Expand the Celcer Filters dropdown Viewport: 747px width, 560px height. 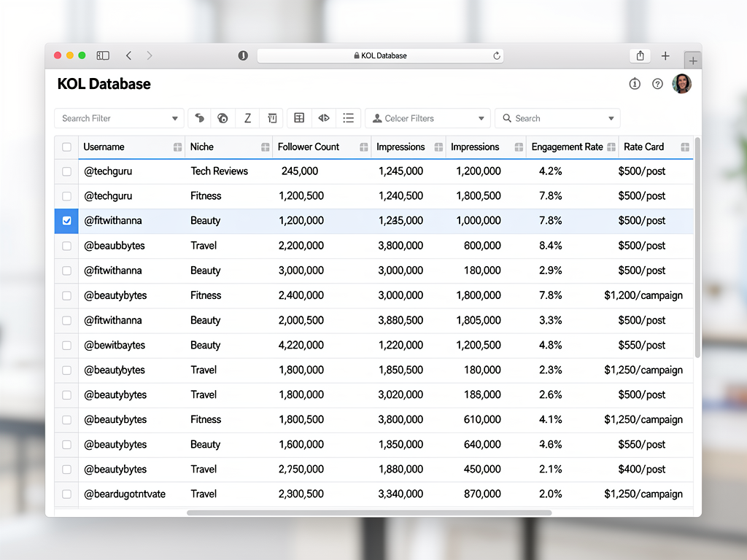click(x=427, y=117)
